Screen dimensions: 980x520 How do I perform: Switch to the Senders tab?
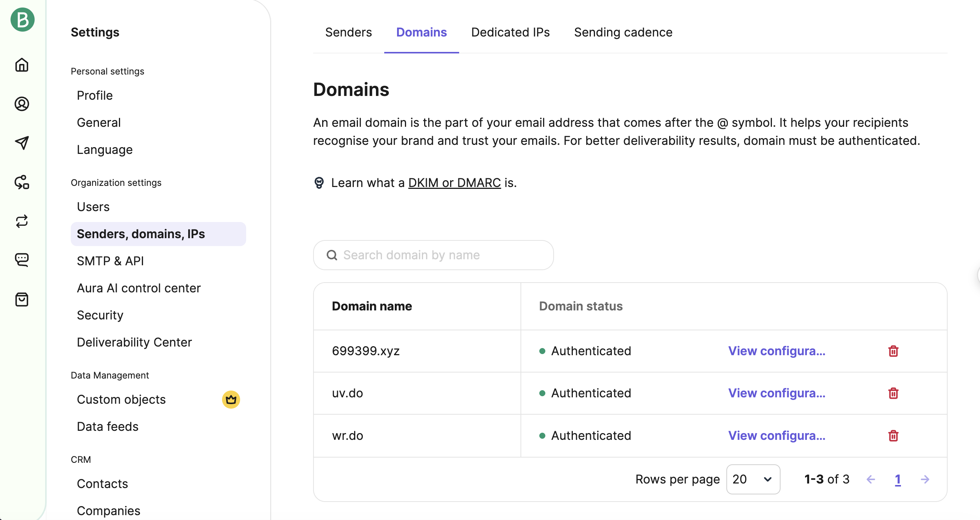(x=348, y=32)
